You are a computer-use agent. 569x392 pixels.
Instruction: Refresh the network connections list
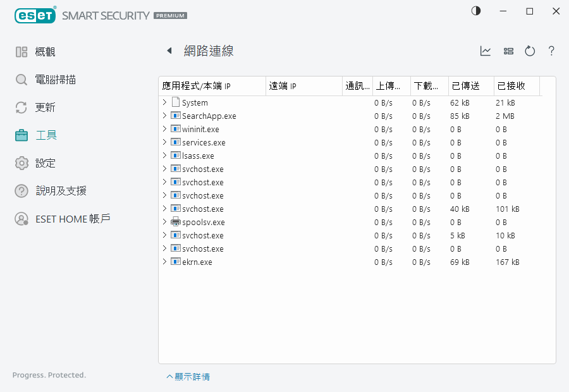[530, 51]
